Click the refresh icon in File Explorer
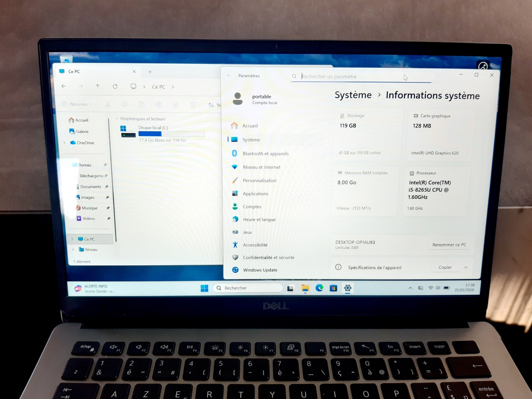 [x=115, y=86]
